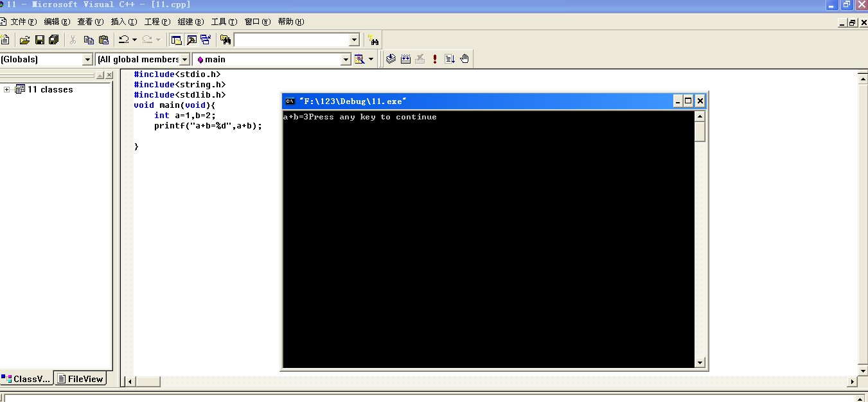Open the Window List icon
The image size is (868, 402).
pyautogui.click(x=206, y=40)
